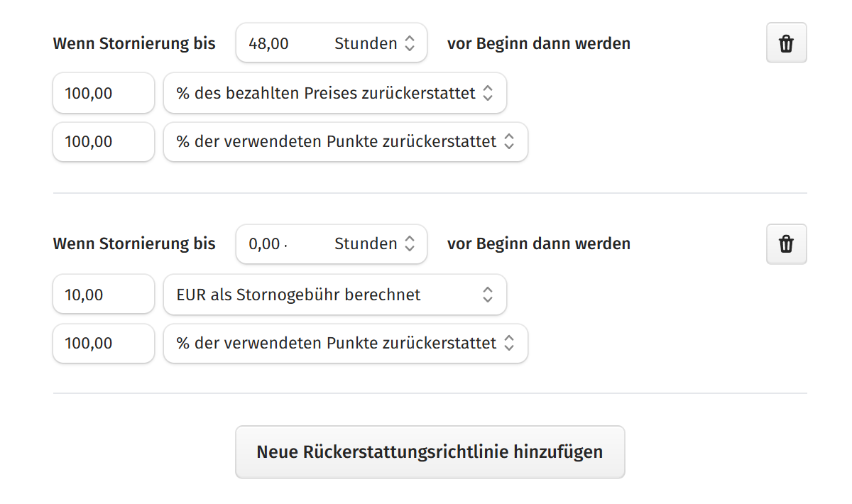The height and width of the screenshot is (504, 852).
Task: Open the 'EUR als Stornogebühr berechnet' dropdown
Action: click(334, 294)
